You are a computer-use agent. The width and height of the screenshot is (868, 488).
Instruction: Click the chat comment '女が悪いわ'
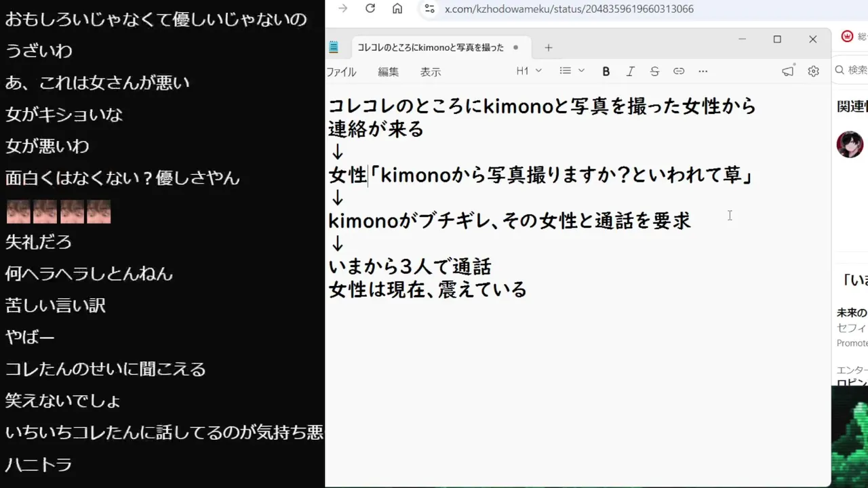pos(47,146)
